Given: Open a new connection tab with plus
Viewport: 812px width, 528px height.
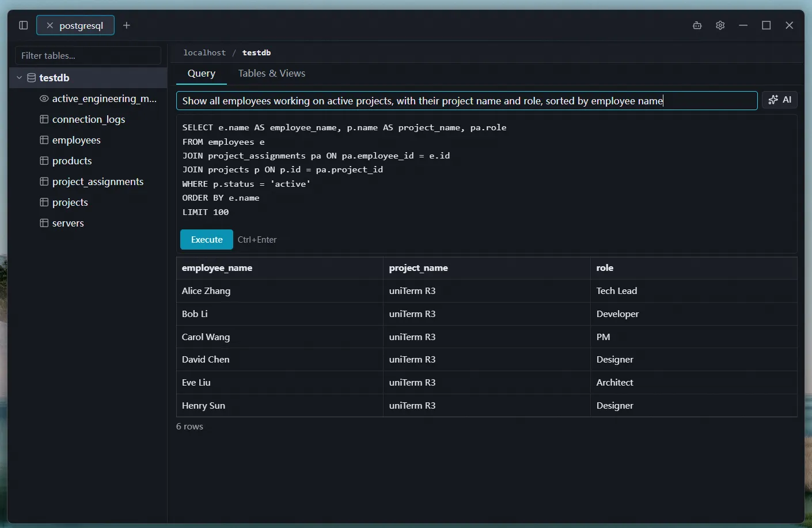Looking at the screenshot, I should [x=127, y=25].
